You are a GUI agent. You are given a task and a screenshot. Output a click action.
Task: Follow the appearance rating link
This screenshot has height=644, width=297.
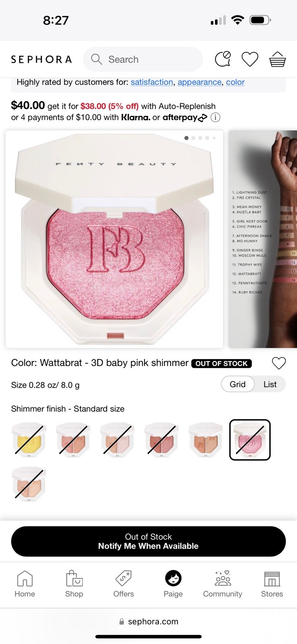200,82
